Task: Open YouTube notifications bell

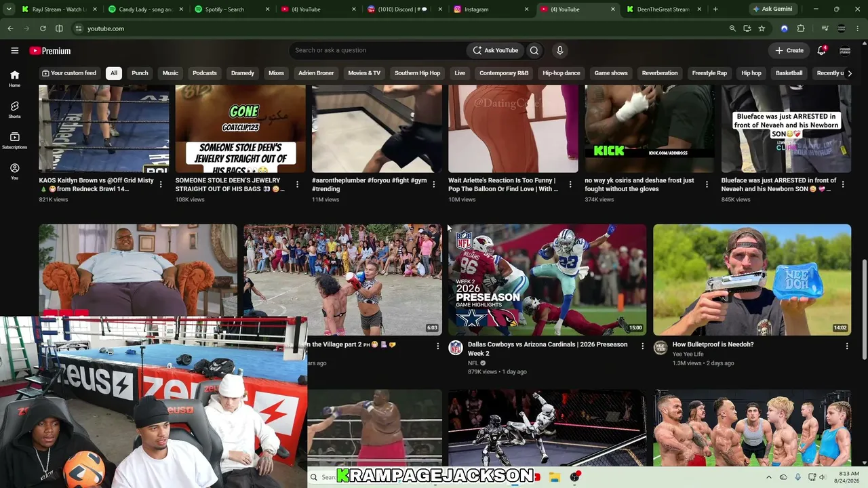Action: click(821, 50)
